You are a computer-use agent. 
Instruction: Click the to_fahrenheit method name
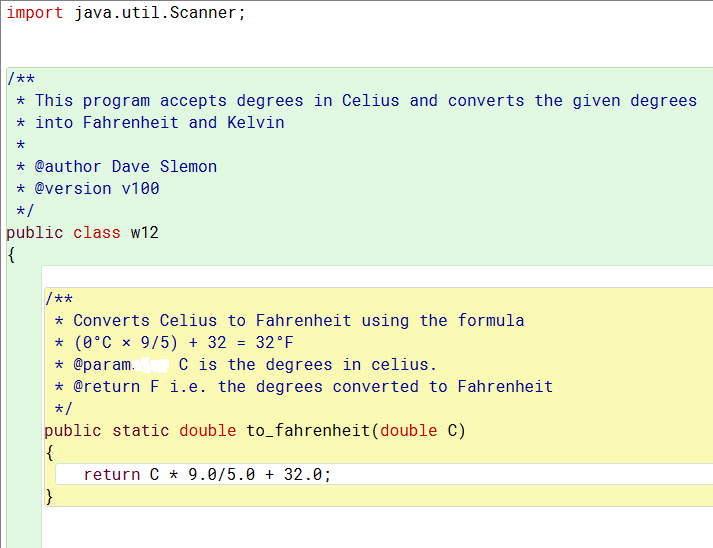tap(308, 430)
